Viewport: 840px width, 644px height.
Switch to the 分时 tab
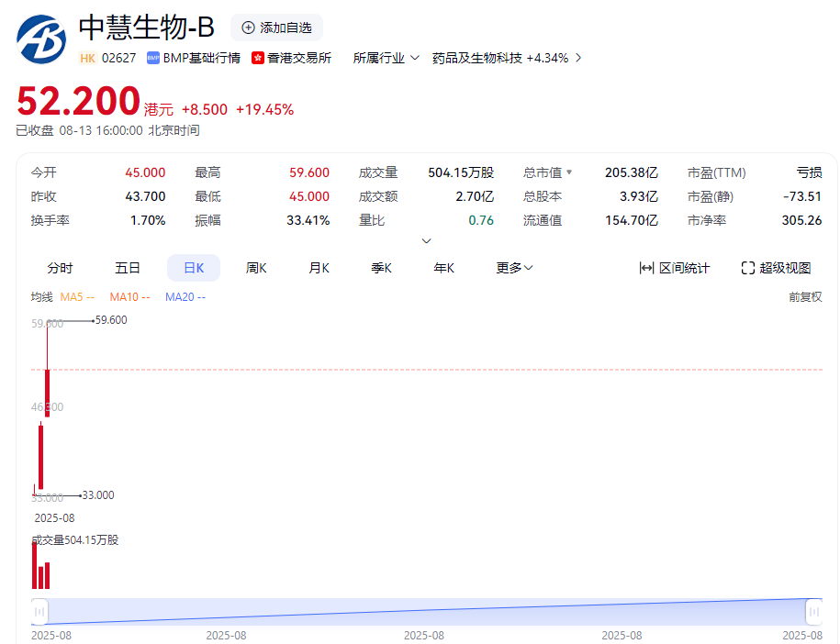(x=60, y=268)
